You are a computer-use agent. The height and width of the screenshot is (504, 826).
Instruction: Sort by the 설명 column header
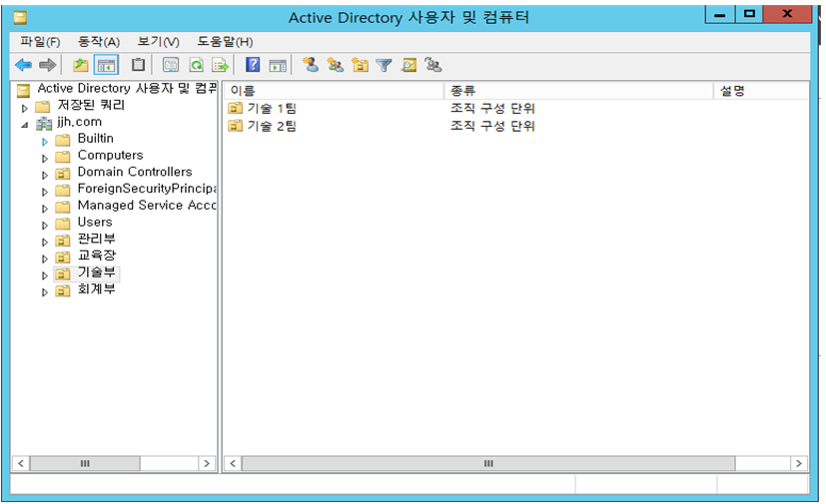761,91
